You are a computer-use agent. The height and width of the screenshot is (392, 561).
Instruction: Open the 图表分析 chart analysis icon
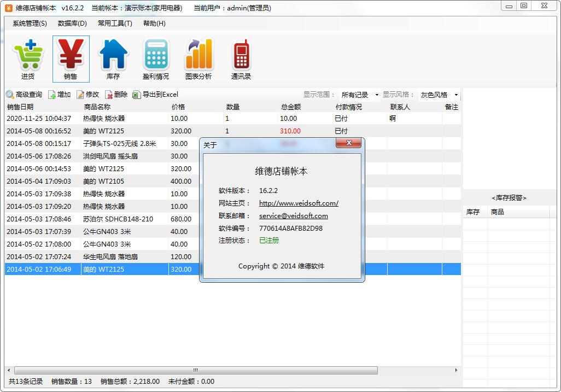click(x=198, y=59)
